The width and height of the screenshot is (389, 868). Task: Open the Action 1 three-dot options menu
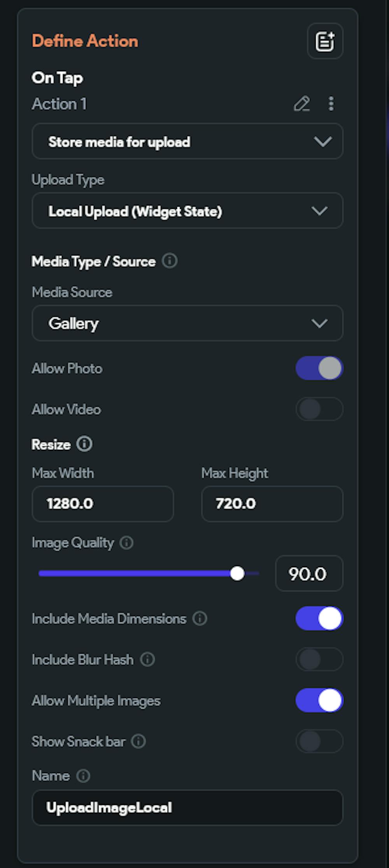pos(331,104)
